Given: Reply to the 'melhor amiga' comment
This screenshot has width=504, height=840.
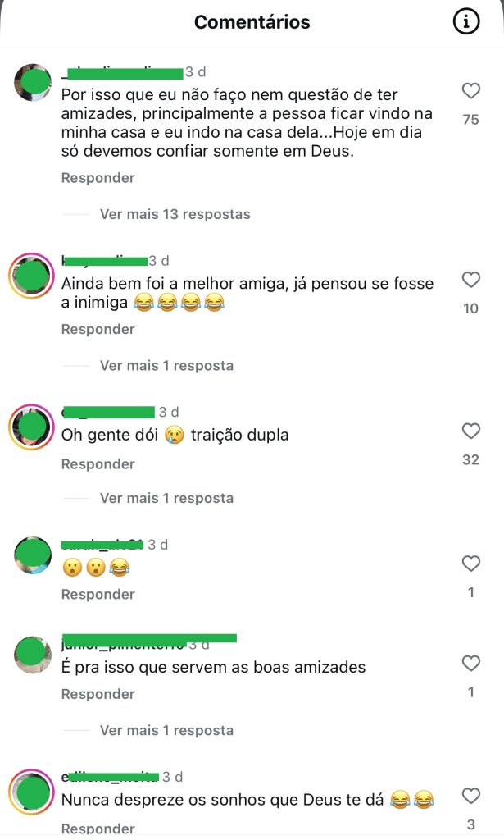Looking at the screenshot, I should click(x=98, y=329).
